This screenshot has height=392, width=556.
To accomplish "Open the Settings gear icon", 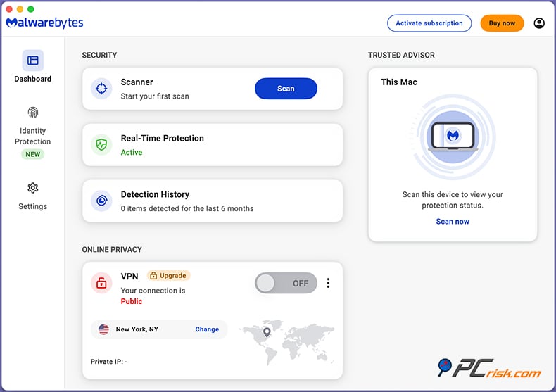I will point(32,188).
